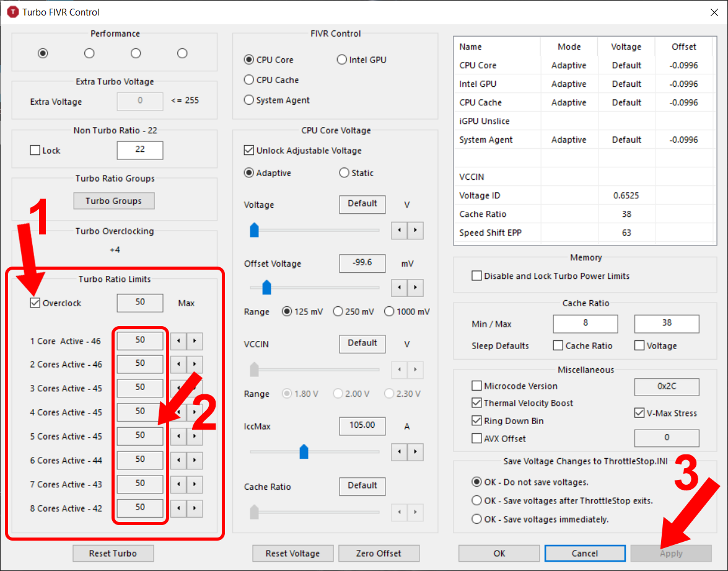This screenshot has width=728, height=571.
Task: Confirm settings with OK button
Action: pyautogui.click(x=499, y=554)
